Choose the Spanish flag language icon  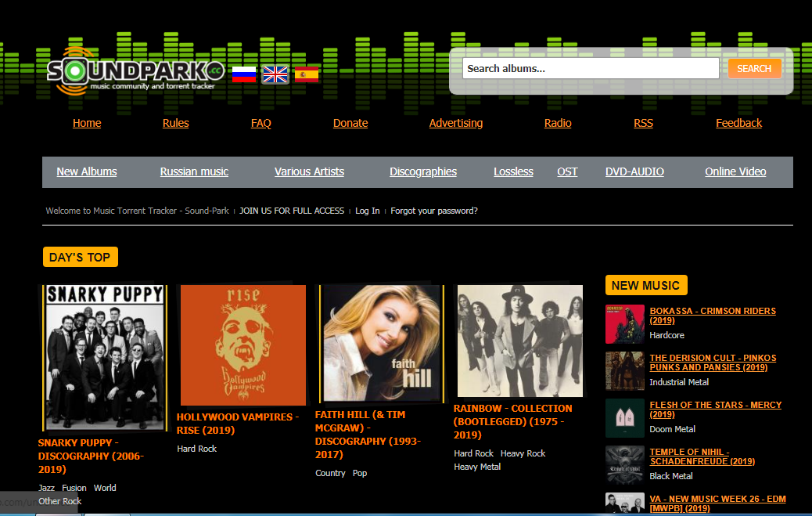(307, 74)
